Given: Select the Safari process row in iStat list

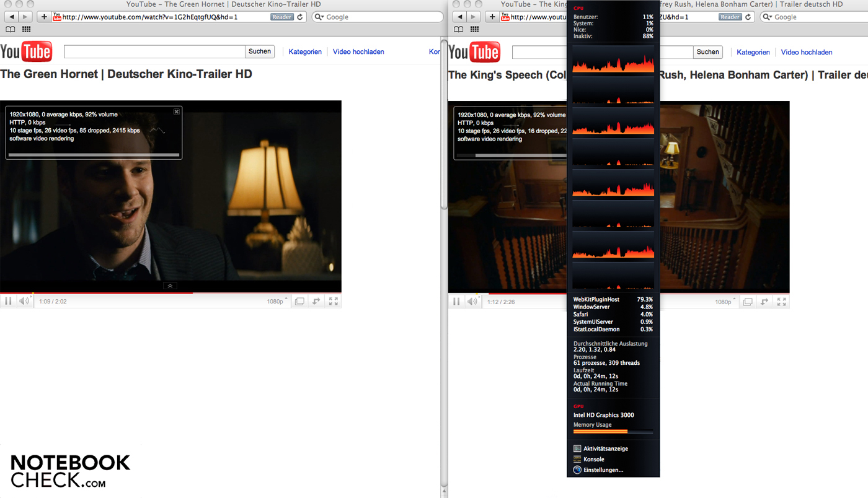Looking at the screenshot, I should pos(613,314).
